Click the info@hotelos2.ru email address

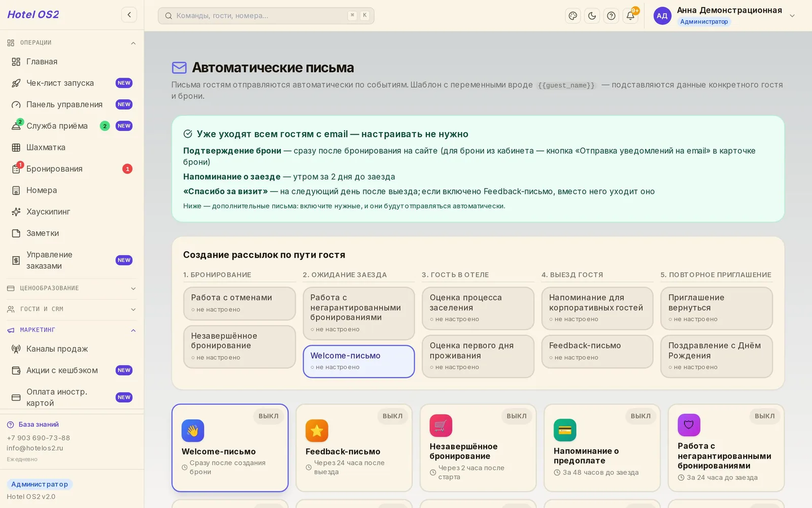coord(35,448)
